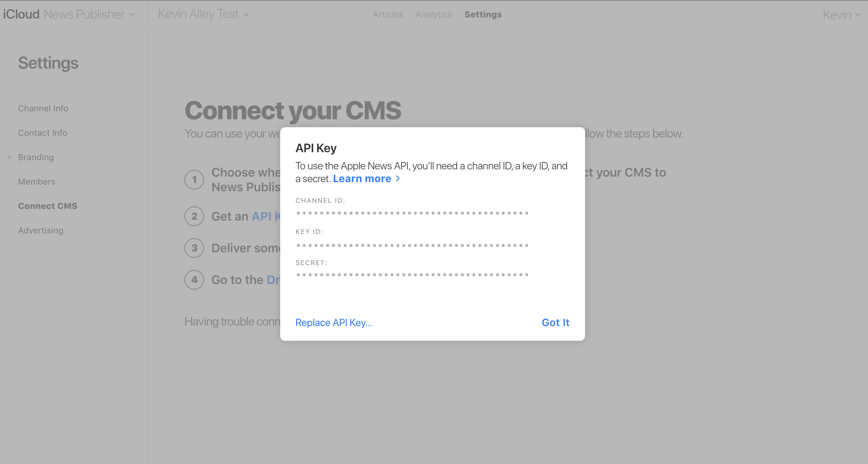Viewport: 868px width, 464px height.
Task: Select the Connect CMS sidebar item
Action: (48, 206)
